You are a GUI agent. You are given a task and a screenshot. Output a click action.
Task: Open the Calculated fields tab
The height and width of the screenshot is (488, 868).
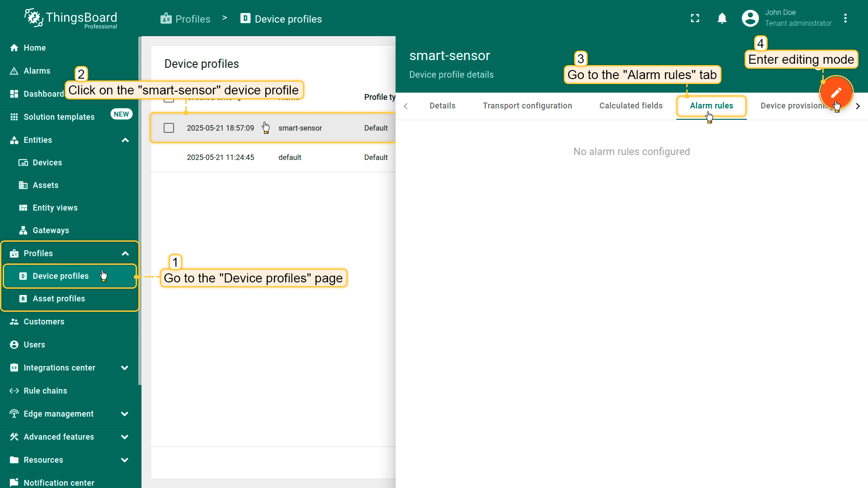(x=631, y=106)
